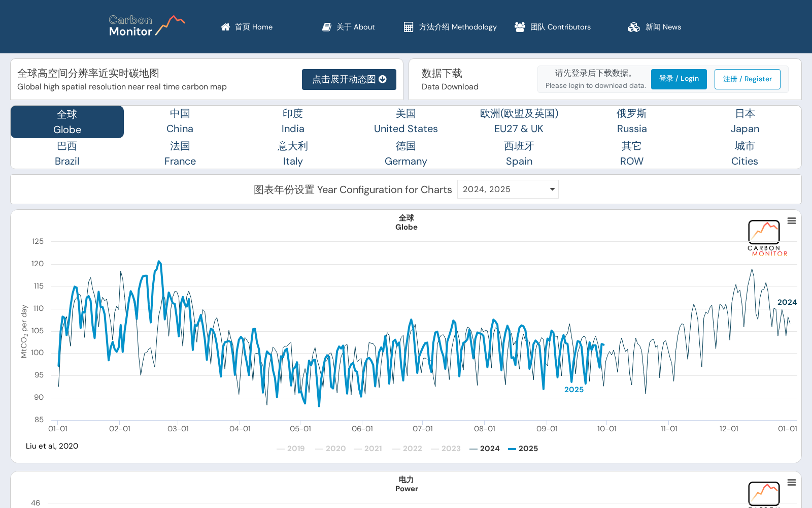Click the 06-01 x-axis label
This screenshot has width=812, height=508.
(x=362, y=429)
